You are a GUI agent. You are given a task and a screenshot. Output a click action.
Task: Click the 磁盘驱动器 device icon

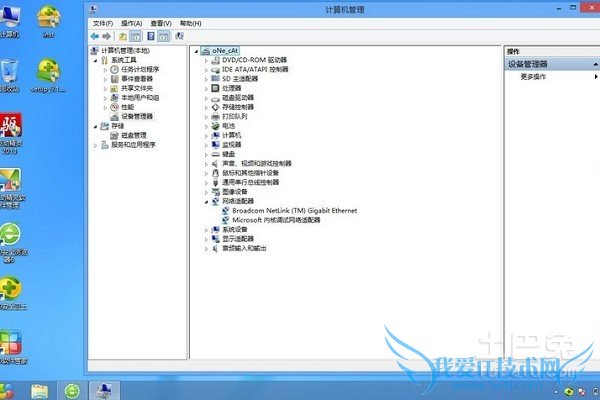(215, 98)
